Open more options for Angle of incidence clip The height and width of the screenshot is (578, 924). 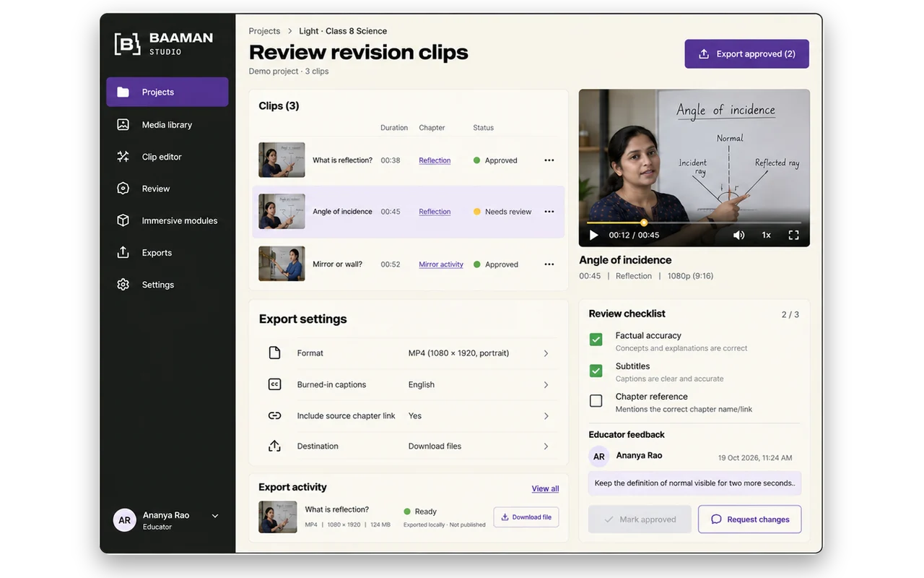(x=549, y=212)
